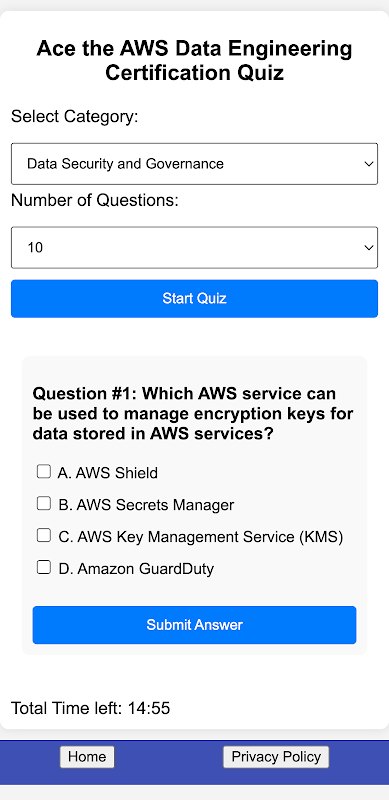Click the 'B. AWS Secrets Manager' answer text
This screenshot has height=800, width=389.
coord(146,505)
